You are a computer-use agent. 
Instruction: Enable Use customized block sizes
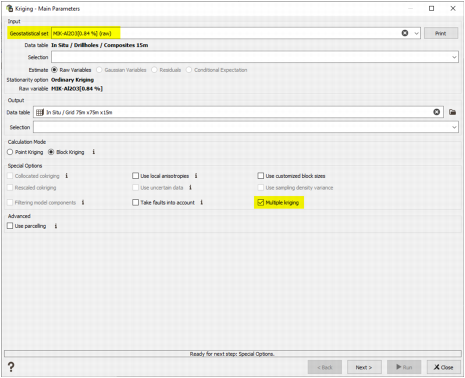tap(261, 176)
